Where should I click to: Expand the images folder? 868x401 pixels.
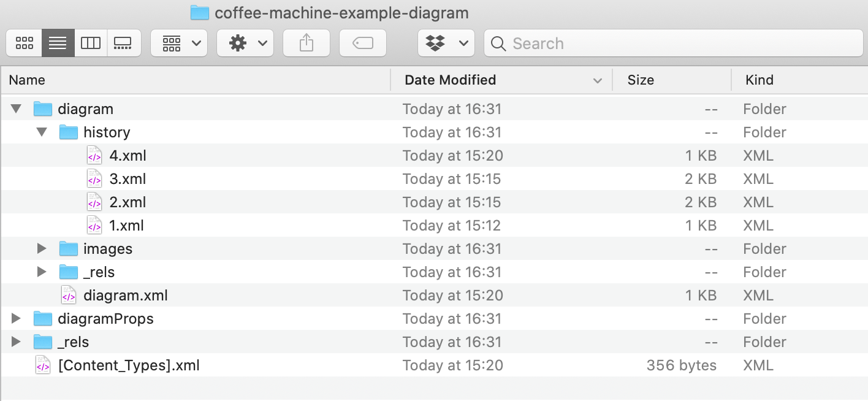click(x=41, y=248)
